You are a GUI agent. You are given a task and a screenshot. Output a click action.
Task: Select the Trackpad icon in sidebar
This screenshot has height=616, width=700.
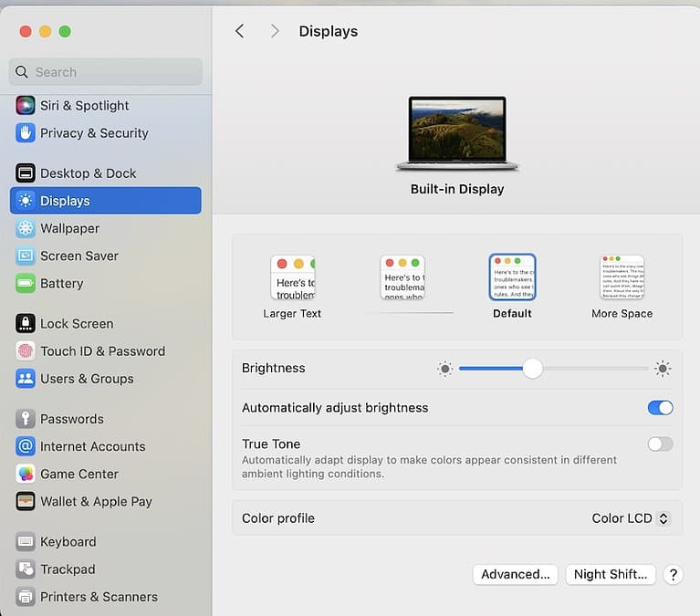click(26, 569)
